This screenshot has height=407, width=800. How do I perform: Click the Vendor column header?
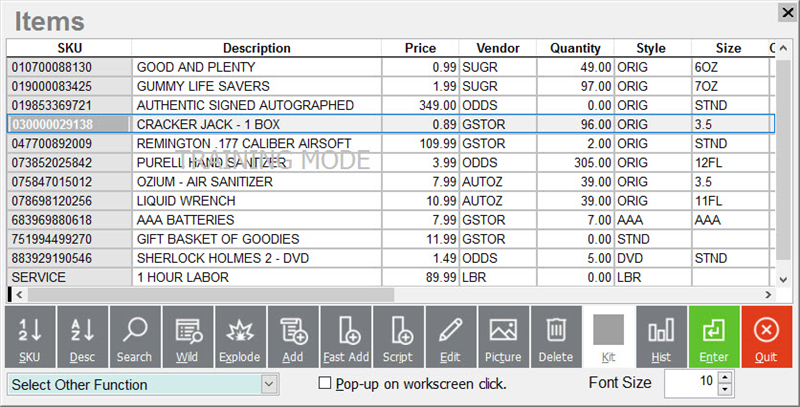click(x=498, y=48)
